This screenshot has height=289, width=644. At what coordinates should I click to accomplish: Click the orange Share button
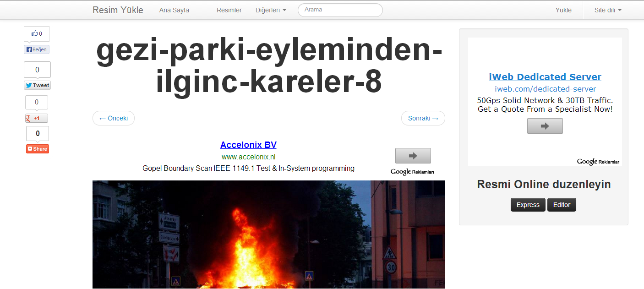38,149
